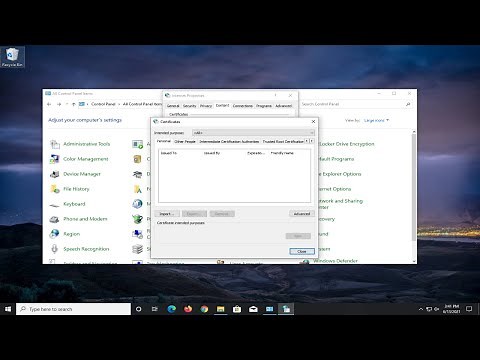The height and width of the screenshot is (360, 480).
Task: Open notification center icon
Action: pos(469,309)
